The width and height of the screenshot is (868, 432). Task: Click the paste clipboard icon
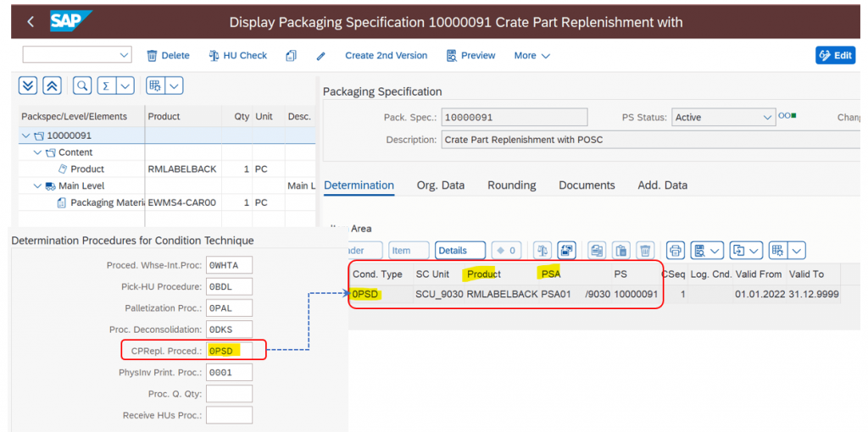[621, 251]
